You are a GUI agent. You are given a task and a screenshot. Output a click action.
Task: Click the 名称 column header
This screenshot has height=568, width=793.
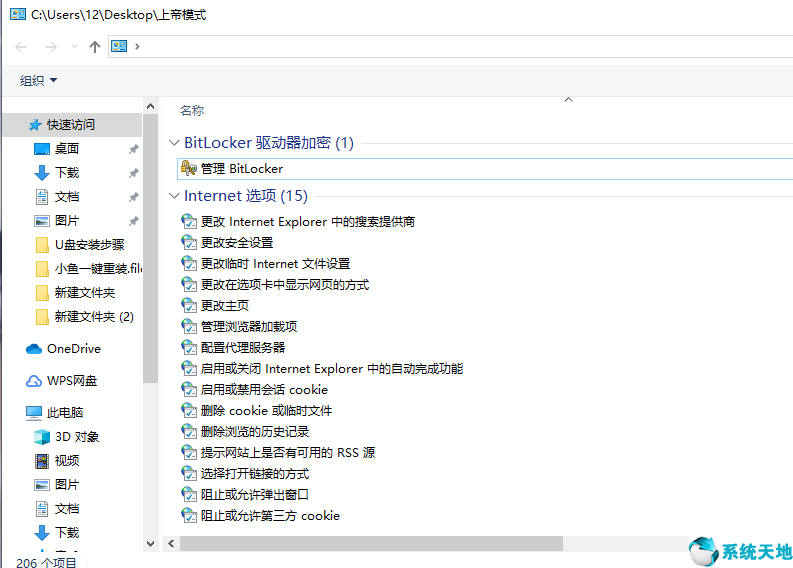point(192,111)
